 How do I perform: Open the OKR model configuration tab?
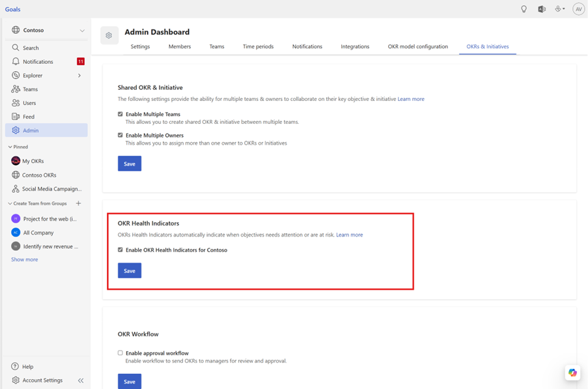tap(418, 46)
